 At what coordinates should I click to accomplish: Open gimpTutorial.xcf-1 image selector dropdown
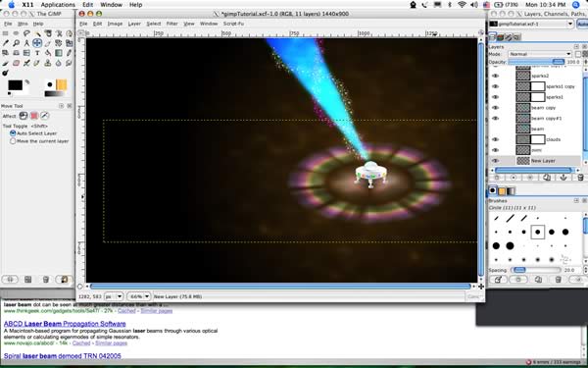531,24
